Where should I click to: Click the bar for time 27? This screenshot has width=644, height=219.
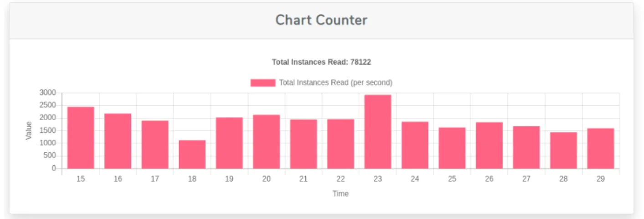(x=526, y=147)
